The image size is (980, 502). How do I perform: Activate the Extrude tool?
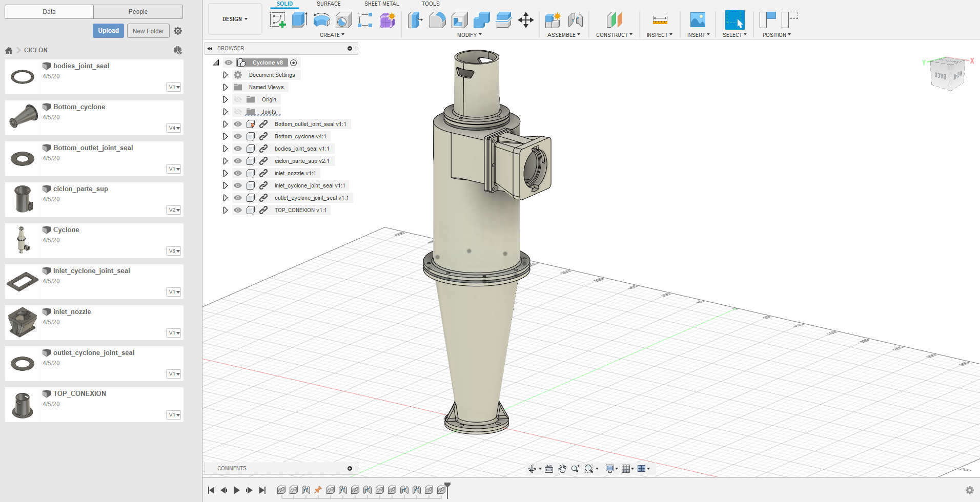[x=300, y=19]
